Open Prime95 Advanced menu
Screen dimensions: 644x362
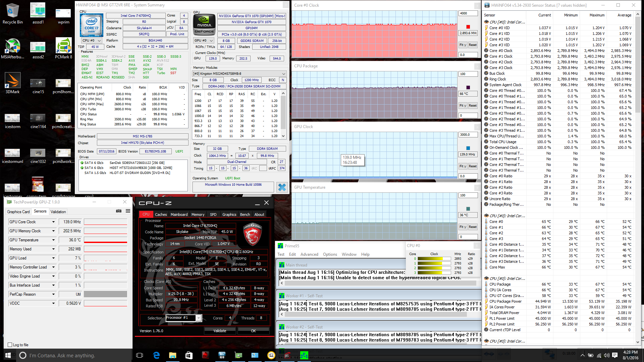(309, 254)
